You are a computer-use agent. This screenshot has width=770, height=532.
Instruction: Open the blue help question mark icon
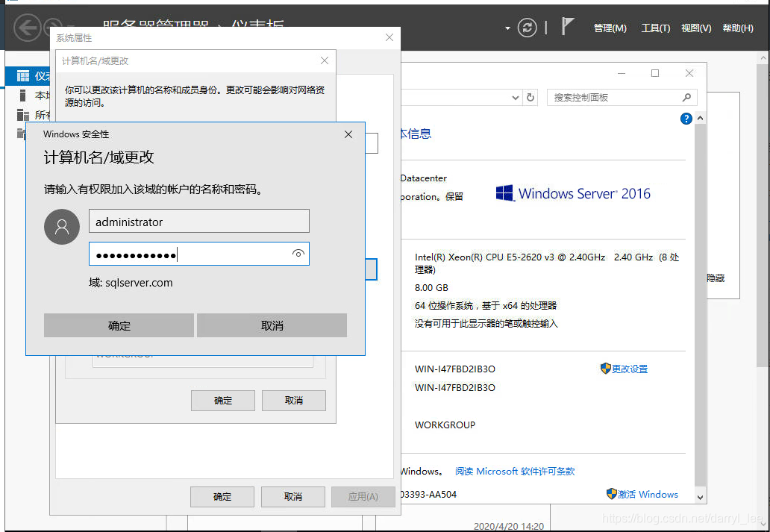coord(686,119)
